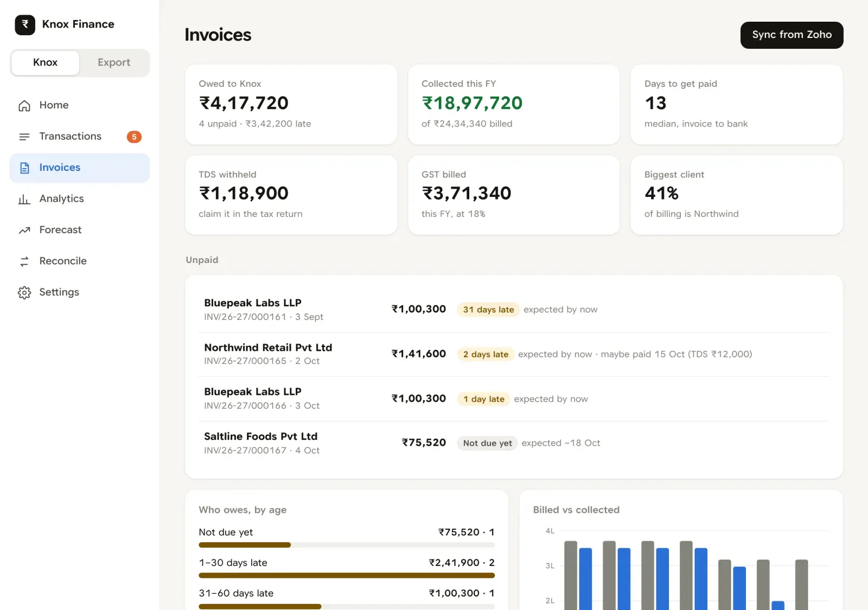Click the Reconcile swap arrows icon

point(24,261)
